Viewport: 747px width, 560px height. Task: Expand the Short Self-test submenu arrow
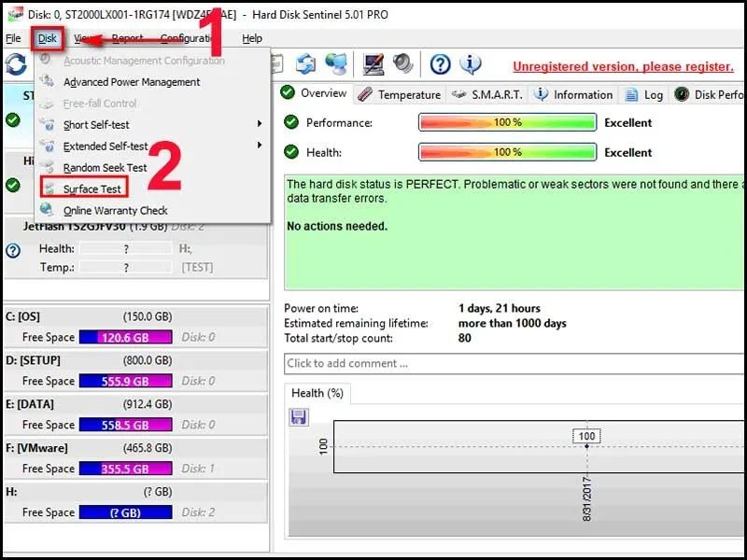click(x=260, y=124)
